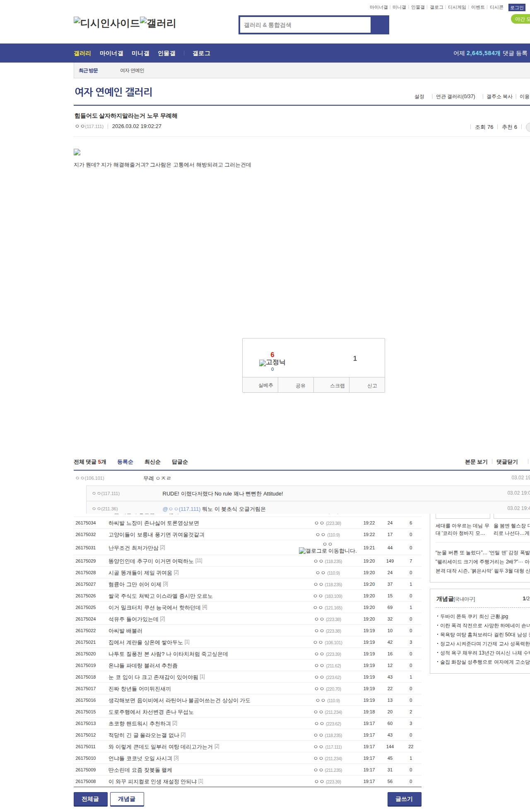The image size is (530, 812).
Task: Open post 이거 밀크터치 쿠션 능국에서 핫하던데
Action: click(154, 607)
